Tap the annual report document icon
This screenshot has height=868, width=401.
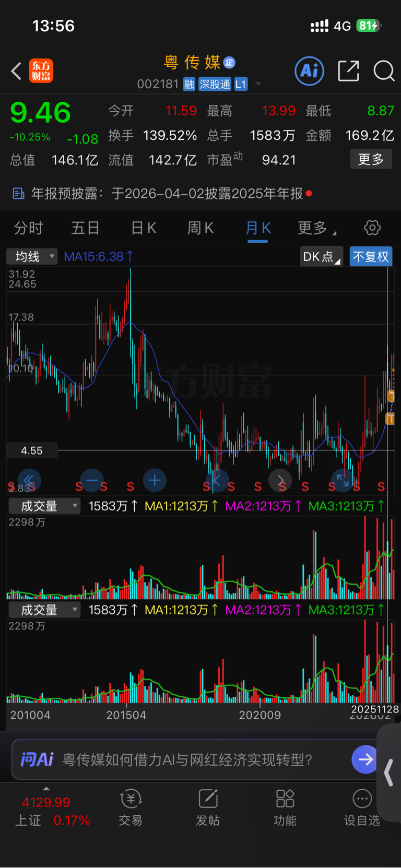click(19, 194)
